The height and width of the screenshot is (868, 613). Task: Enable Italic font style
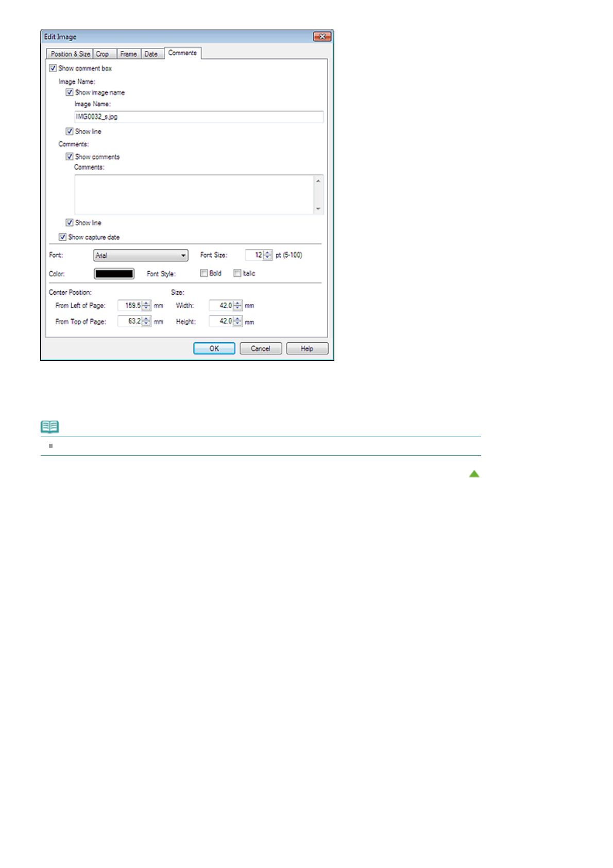click(237, 273)
